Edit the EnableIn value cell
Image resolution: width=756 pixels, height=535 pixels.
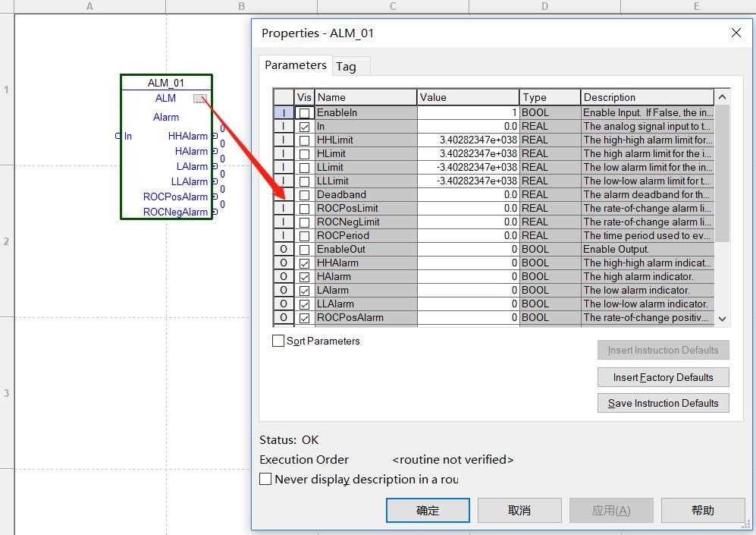click(x=468, y=112)
